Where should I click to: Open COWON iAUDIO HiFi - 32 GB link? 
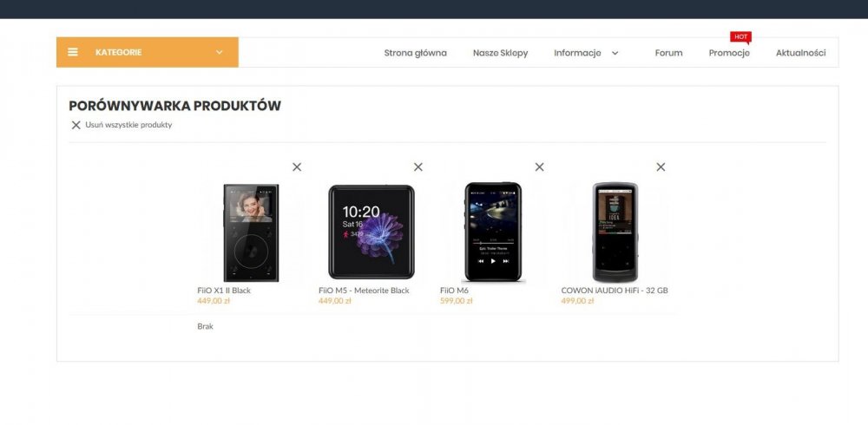[x=615, y=291]
